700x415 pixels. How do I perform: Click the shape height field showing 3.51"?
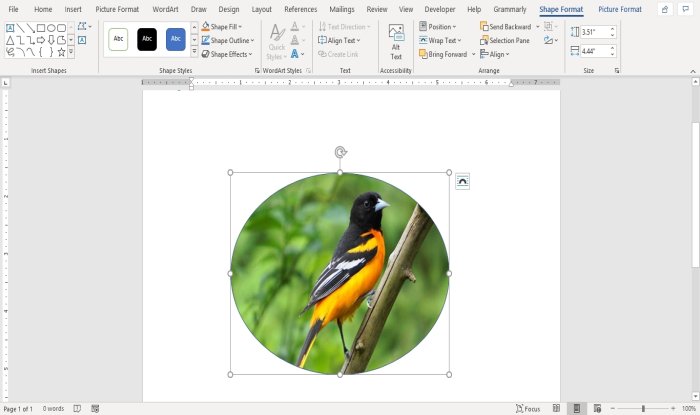click(x=594, y=32)
